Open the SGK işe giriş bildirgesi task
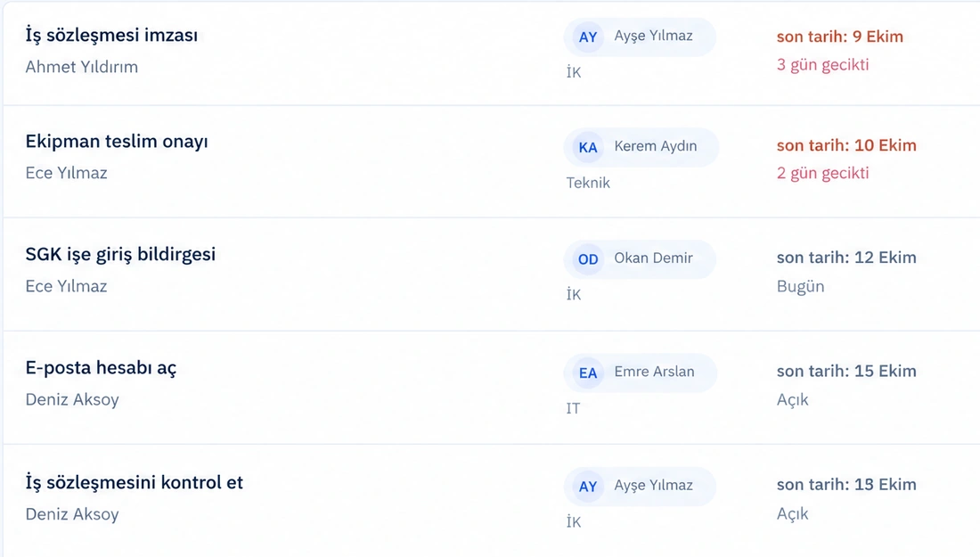 pyautogui.click(x=120, y=254)
